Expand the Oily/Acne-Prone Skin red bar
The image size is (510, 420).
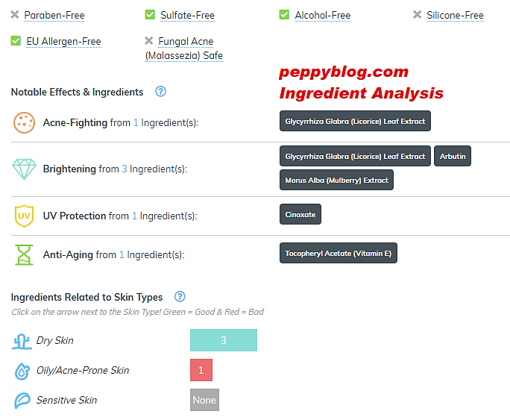coord(201,370)
